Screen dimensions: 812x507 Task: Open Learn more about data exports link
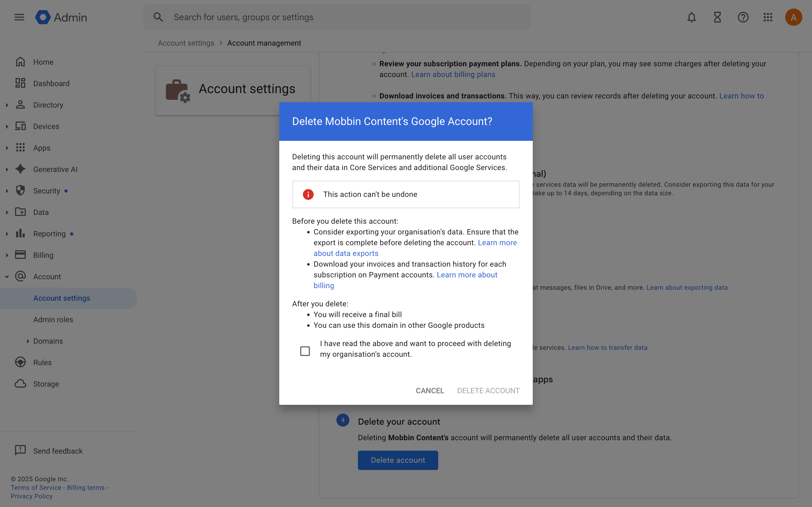pyautogui.click(x=346, y=253)
